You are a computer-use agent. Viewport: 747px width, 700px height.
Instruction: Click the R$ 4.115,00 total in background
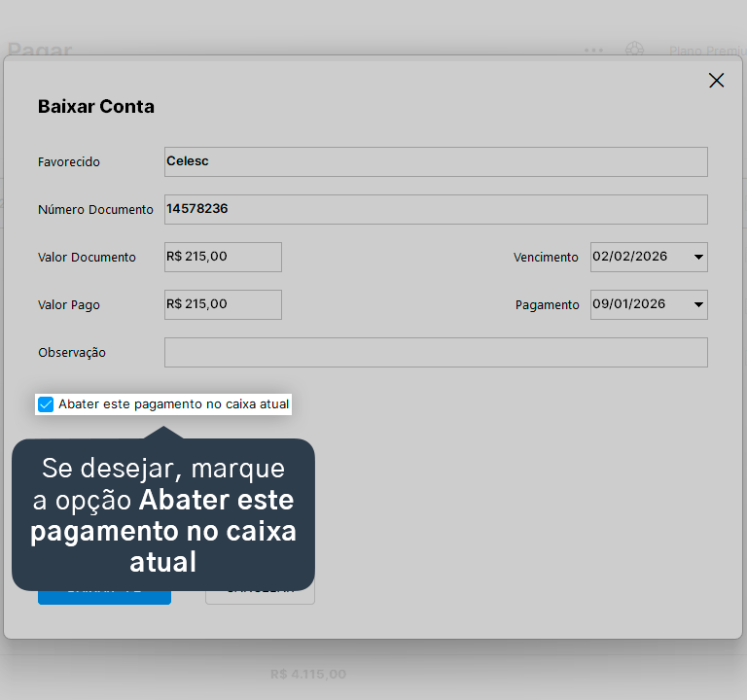click(x=308, y=674)
